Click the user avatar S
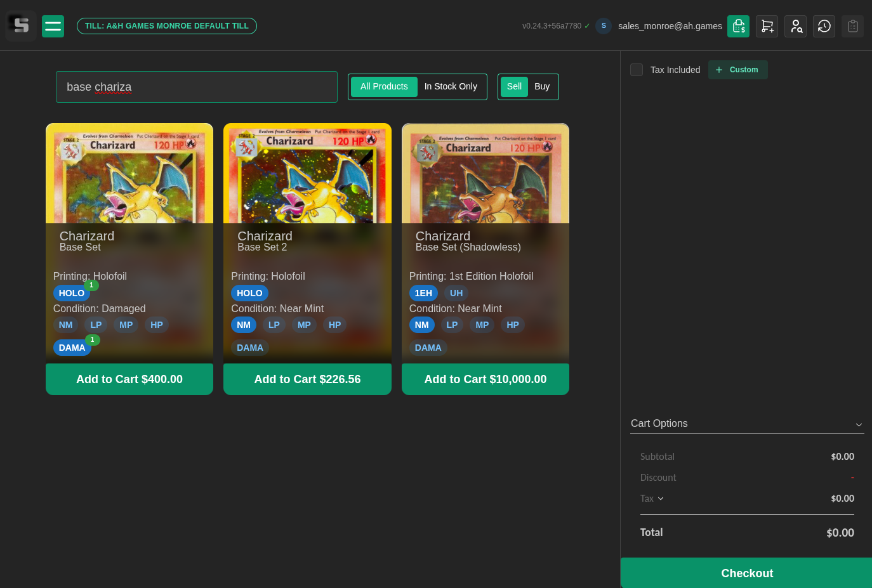872x588 pixels. click(x=604, y=26)
